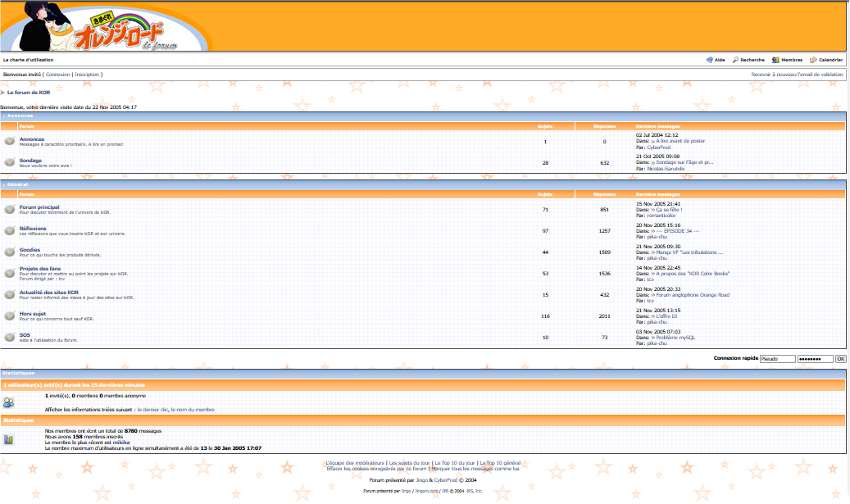Sort active users by le nom du membre
The width and height of the screenshot is (850, 504).
tap(193, 410)
